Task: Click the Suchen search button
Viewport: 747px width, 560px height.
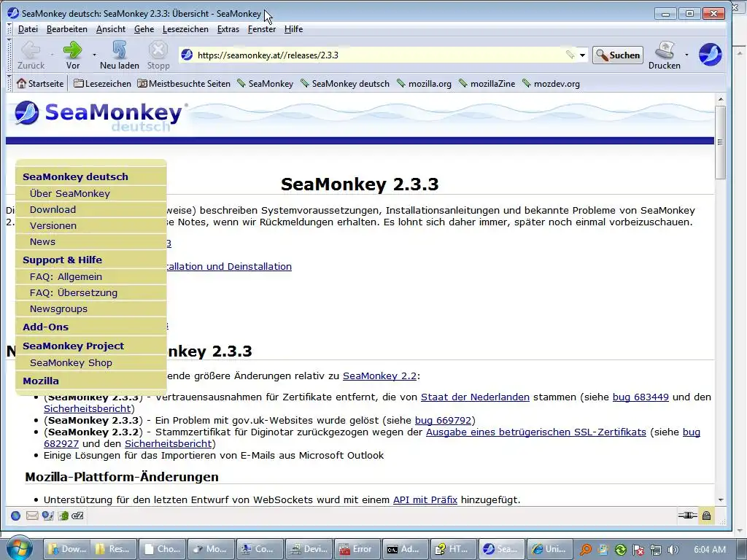Action: pos(618,55)
